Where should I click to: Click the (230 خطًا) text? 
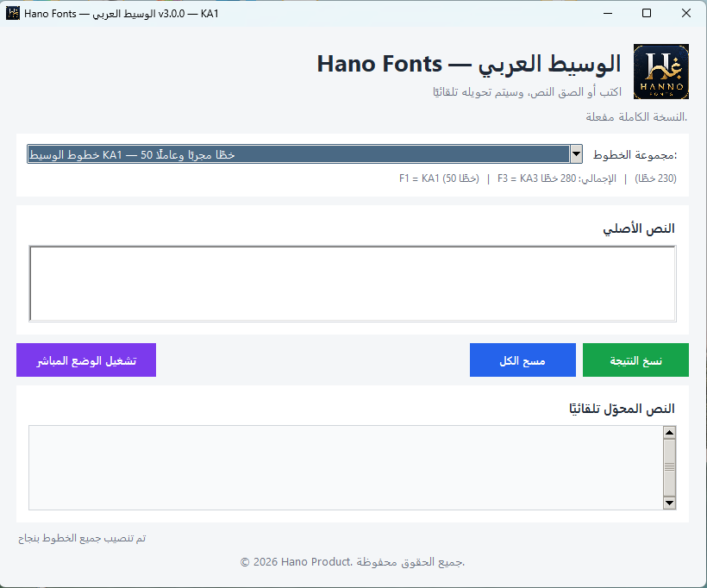(x=655, y=178)
